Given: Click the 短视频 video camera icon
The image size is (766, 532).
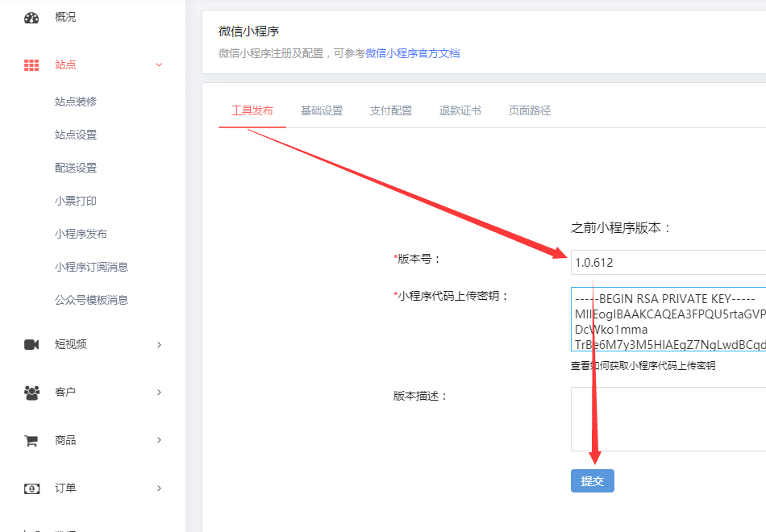Looking at the screenshot, I should coord(31,344).
